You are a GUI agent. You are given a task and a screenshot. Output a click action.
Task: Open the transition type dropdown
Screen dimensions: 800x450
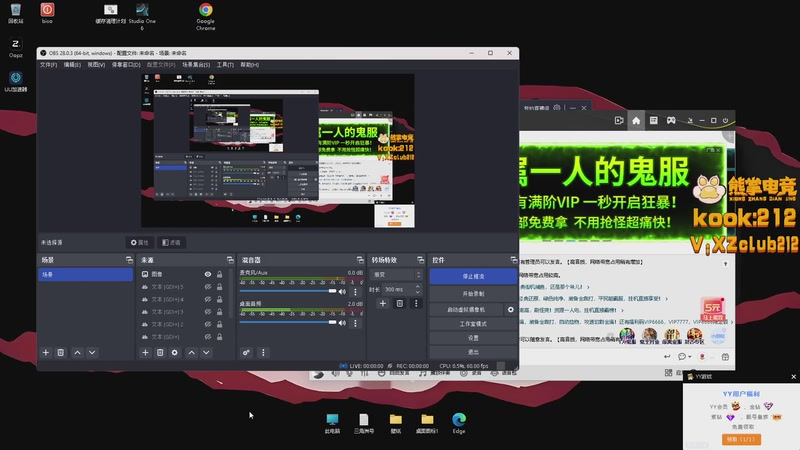tap(396, 274)
